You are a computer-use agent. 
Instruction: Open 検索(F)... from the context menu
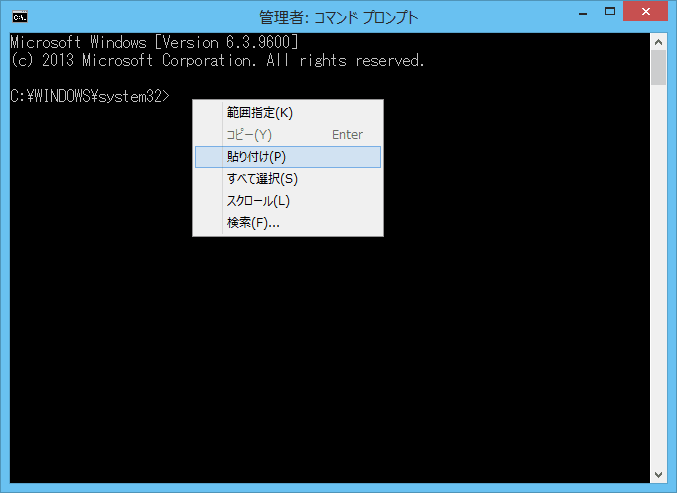coord(288,223)
